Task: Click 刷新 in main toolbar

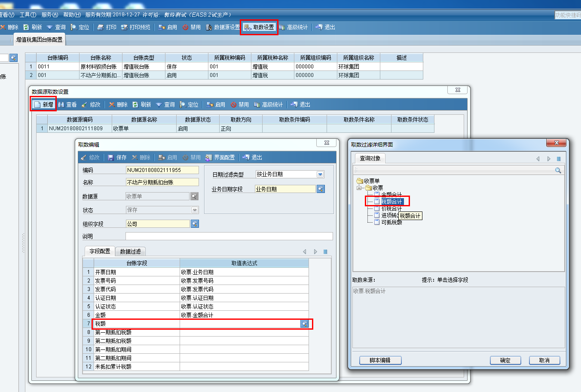Action: (33, 27)
